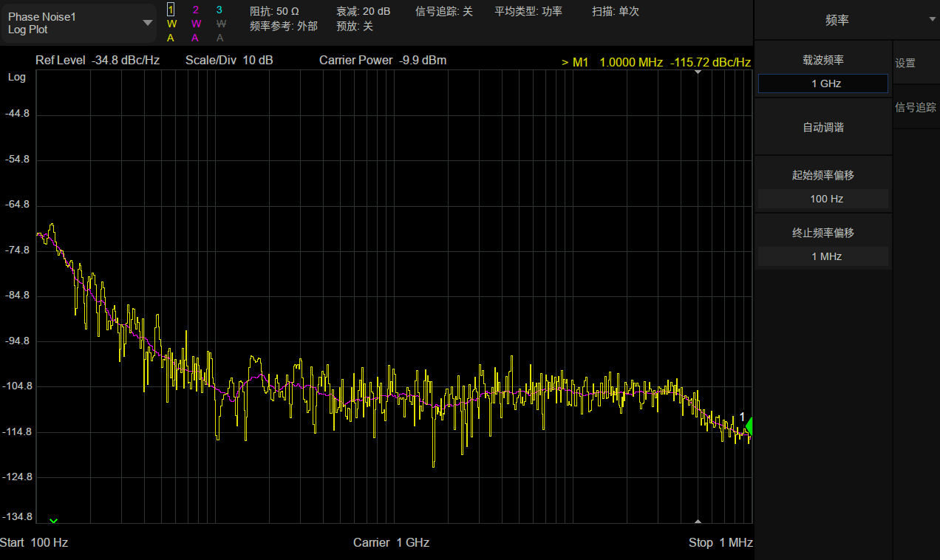The image size is (940, 560).
Task: Click the white triangle at top of graph
Action: click(x=698, y=72)
